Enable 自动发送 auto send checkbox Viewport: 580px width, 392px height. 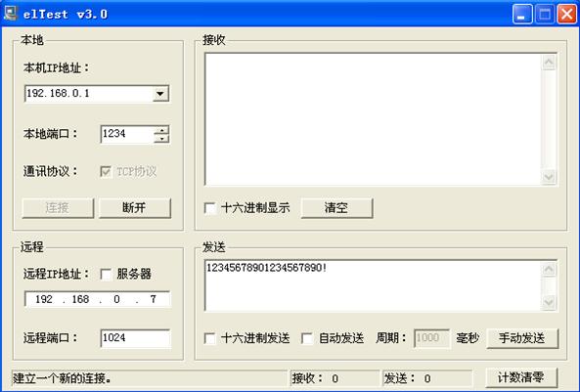307,338
